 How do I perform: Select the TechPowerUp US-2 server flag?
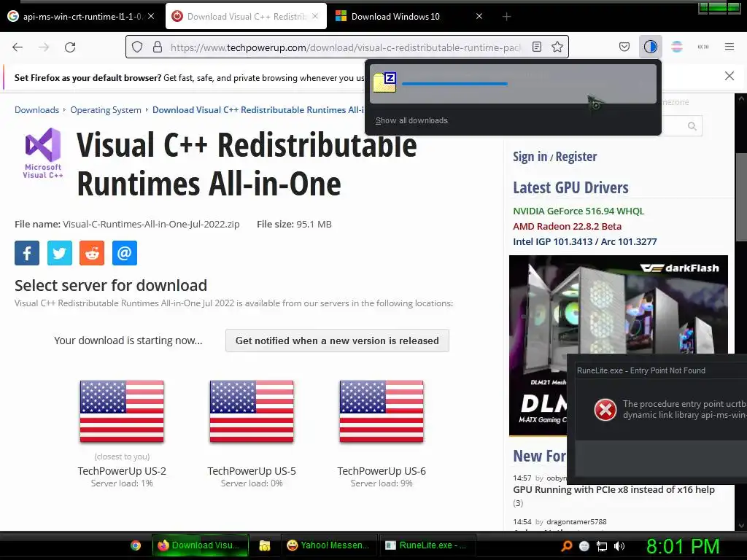[x=122, y=412]
